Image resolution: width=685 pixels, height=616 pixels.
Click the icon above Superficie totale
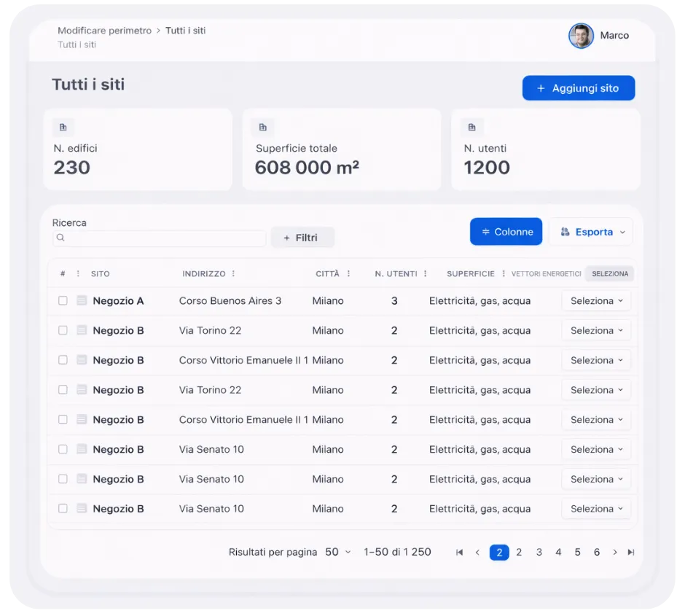tap(262, 128)
